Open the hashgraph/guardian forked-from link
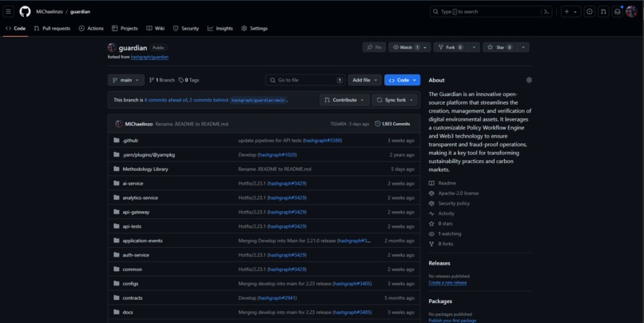This screenshot has width=644, height=323. click(149, 57)
